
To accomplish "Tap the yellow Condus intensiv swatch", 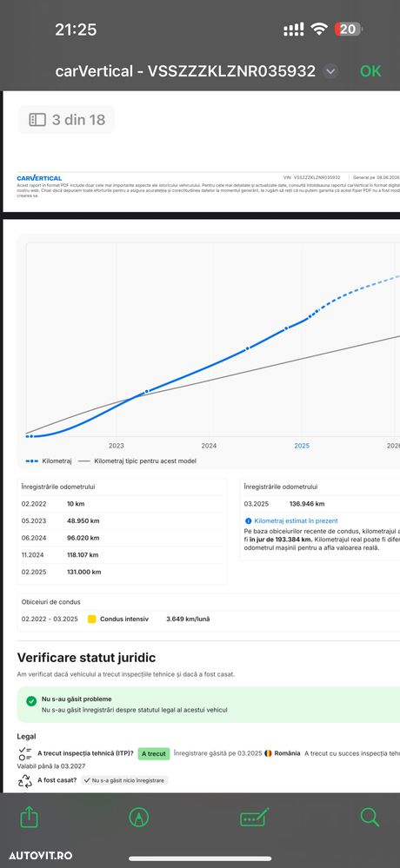I will click(x=92, y=620).
